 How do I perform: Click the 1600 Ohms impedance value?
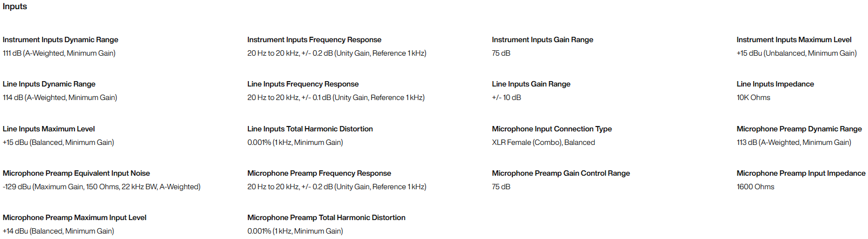(756, 187)
